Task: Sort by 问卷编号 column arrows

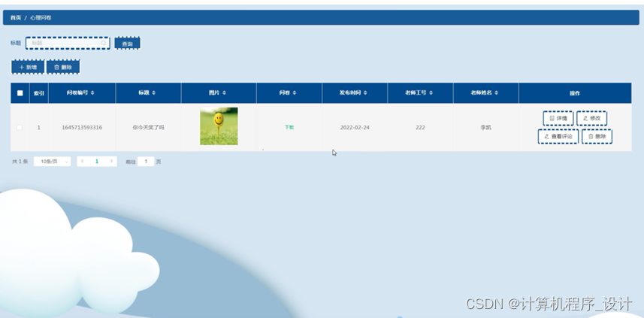Action: pyautogui.click(x=92, y=93)
